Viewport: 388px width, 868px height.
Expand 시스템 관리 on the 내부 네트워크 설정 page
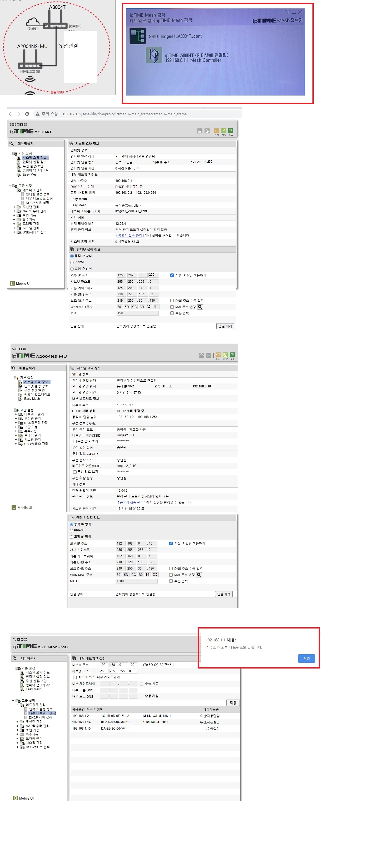tap(18, 743)
